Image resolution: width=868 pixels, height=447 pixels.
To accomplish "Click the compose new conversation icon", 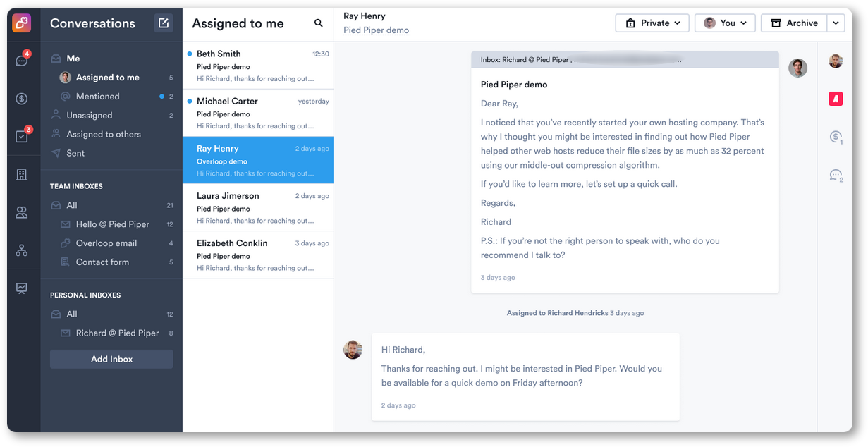I will (x=164, y=23).
